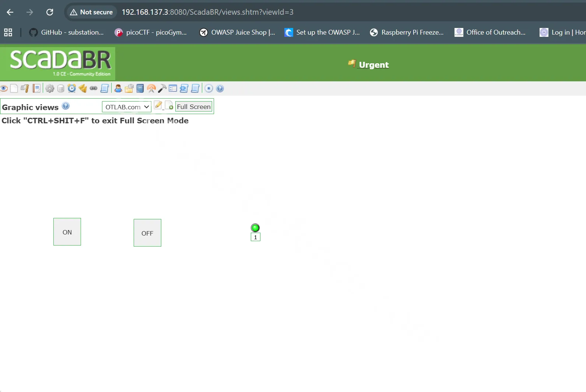Click the green status indicator light
The image size is (586, 392).
click(x=255, y=228)
